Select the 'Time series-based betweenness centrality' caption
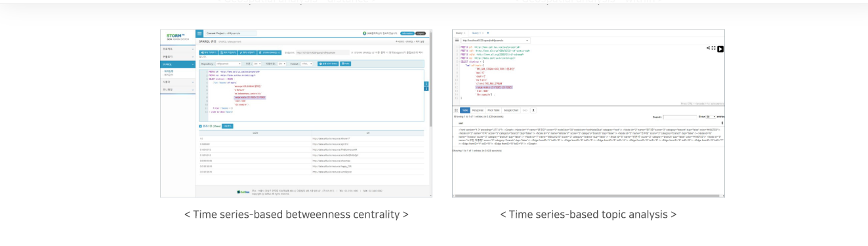Viewport: 868px width, 246px height. click(296, 215)
